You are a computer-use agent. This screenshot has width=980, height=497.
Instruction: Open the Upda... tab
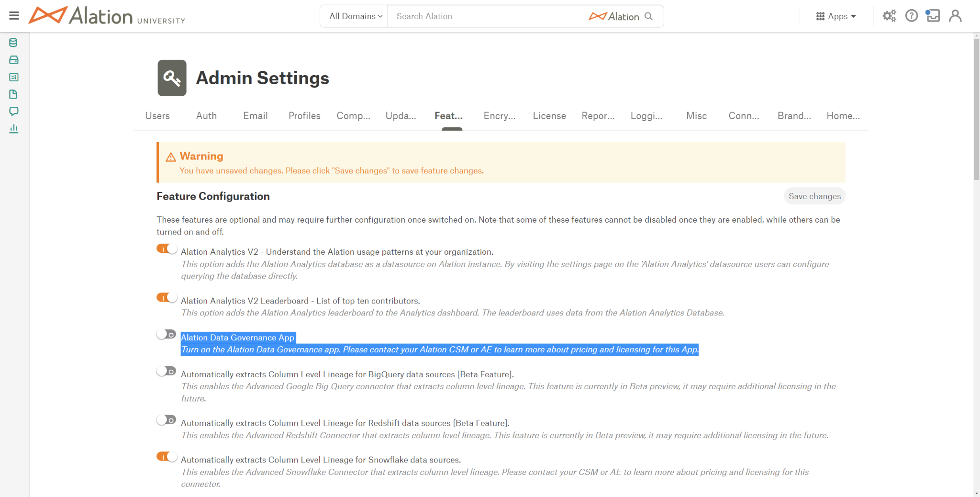pos(401,116)
